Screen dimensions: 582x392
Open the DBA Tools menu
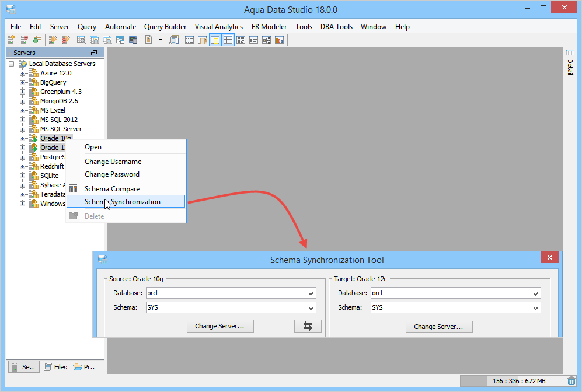336,27
